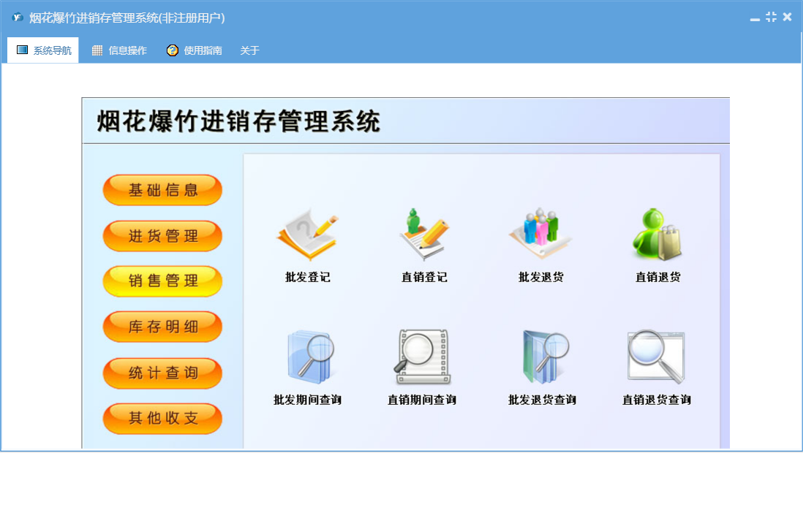Open the 使用指南 menu
Viewport: 803px width, 532px height.
pos(194,50)
